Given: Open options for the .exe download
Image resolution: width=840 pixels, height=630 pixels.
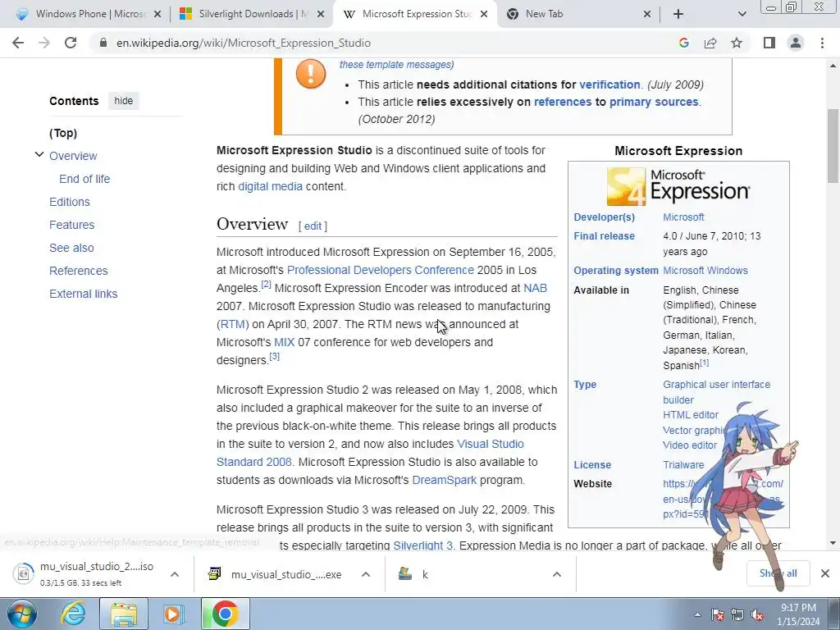Looking at the screenshot, I should coord(366,574).
